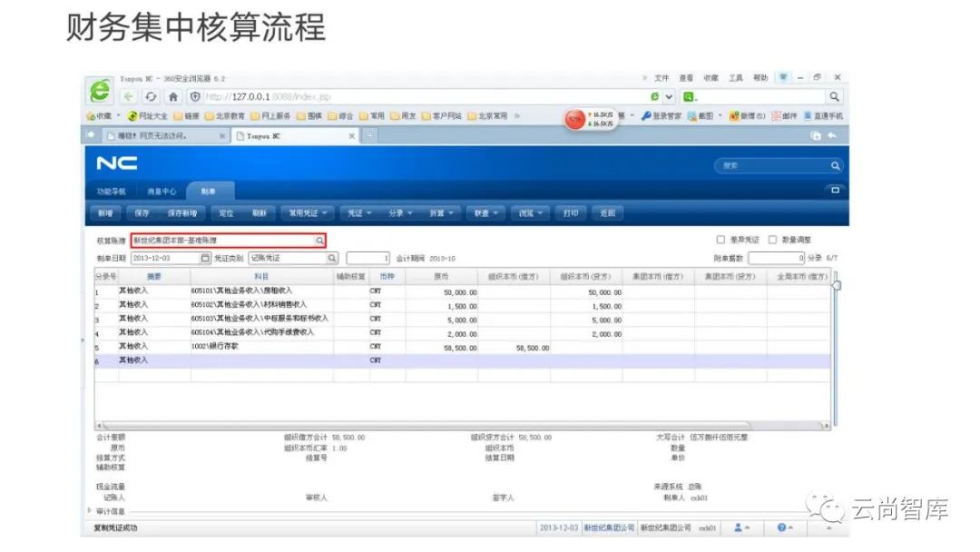Select row 605101 其他业务收入\房租收入
This screenshot has height=552, width=980.
(463, 291)
